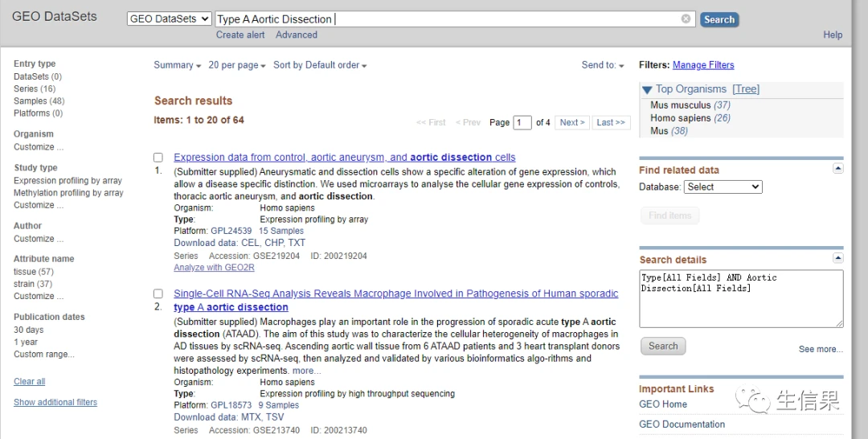Image resolution: width=868 pixels, height=439 pixels.
Task: Click the Search button under Search details
Action: (x=663, y=346)
